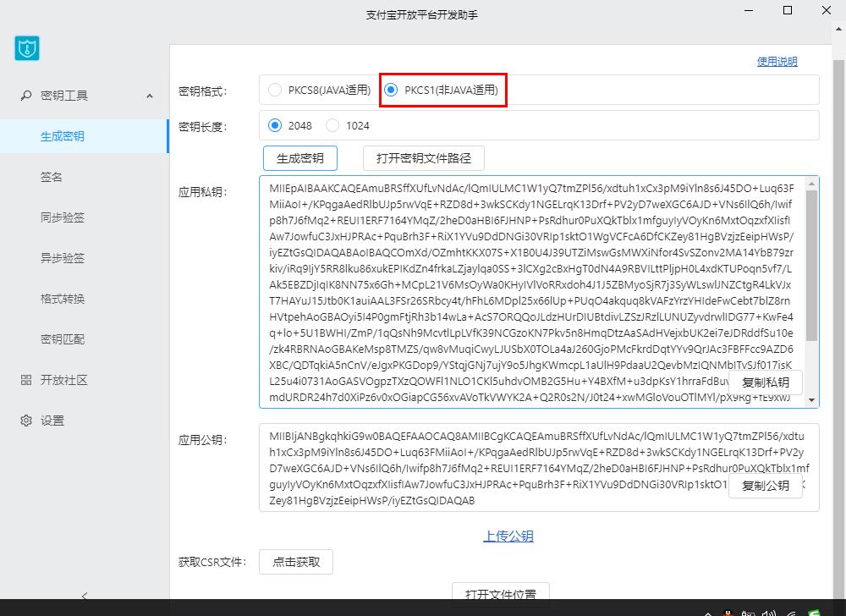Click the 应用私钥: label

pyautogui.click(x=203, y=192)
